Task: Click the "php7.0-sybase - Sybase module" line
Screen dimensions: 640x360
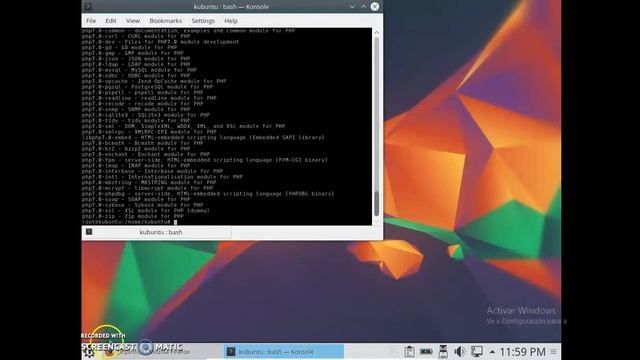Action: click(x=142, y=205)
